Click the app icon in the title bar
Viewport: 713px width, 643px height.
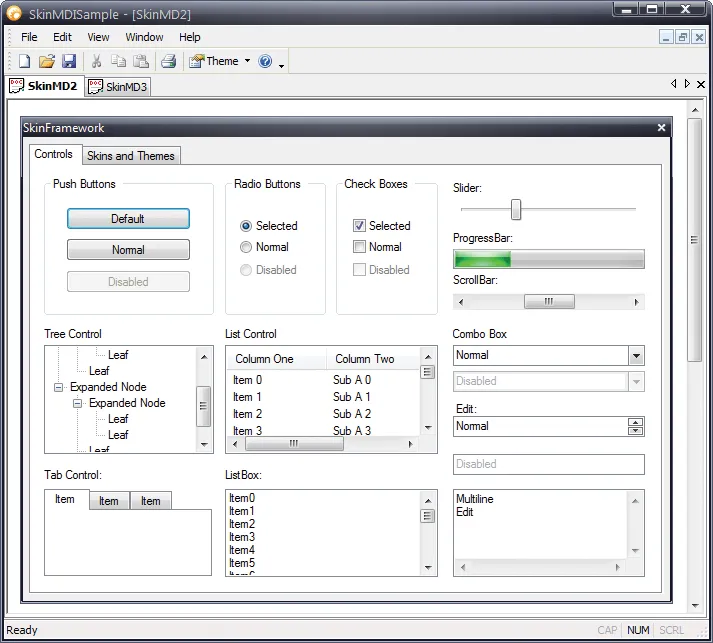(x=14, y=13)
